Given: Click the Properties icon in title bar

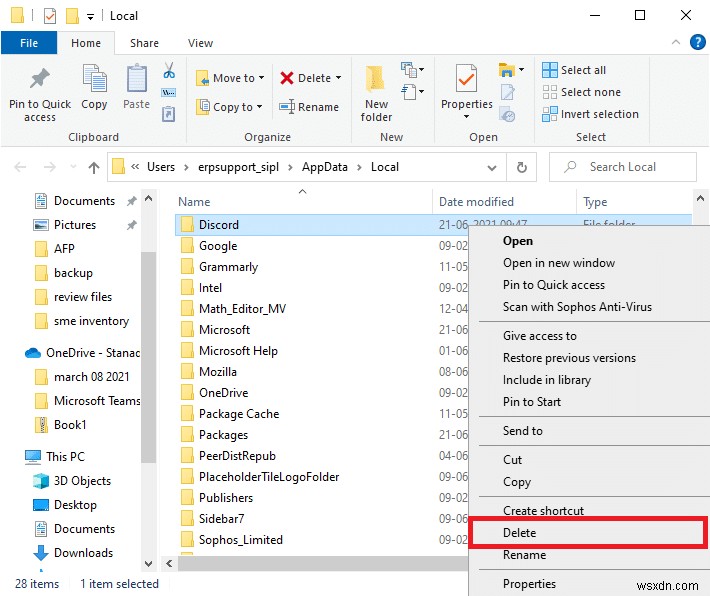Looking at the screenshot, I should coord(49,16).
